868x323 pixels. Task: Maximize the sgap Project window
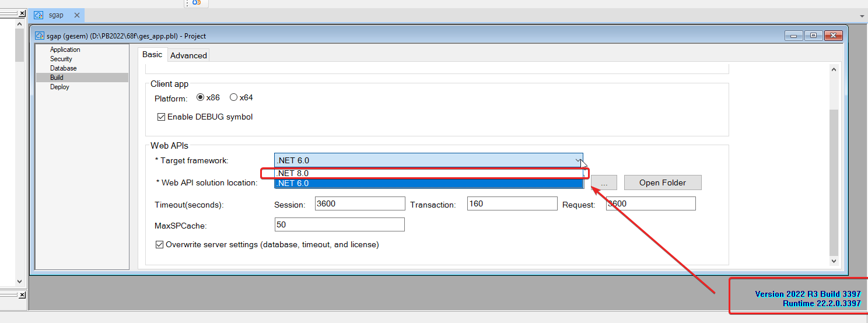813,36
